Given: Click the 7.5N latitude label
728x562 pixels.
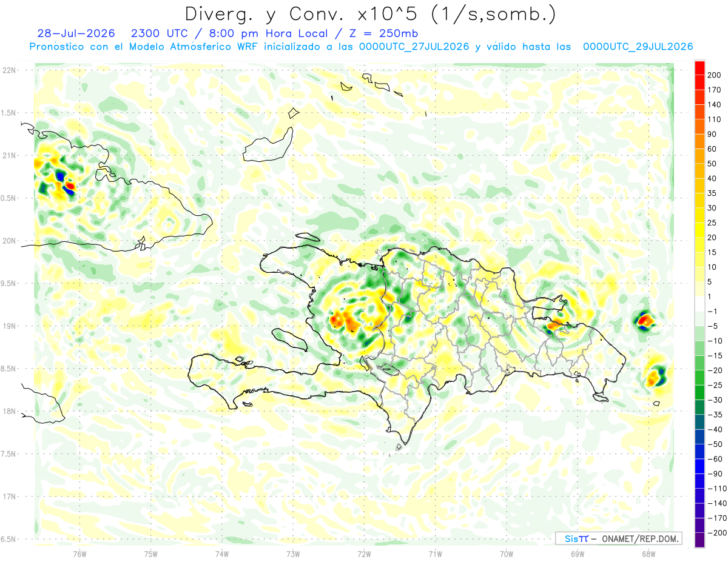Looking at the screenshot, I should 9,453.
